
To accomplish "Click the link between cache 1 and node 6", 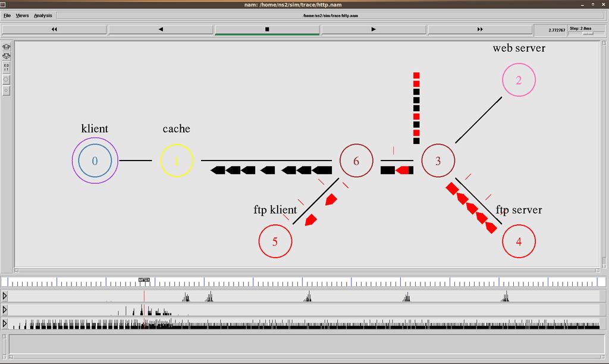I will [x=266, y=161].
